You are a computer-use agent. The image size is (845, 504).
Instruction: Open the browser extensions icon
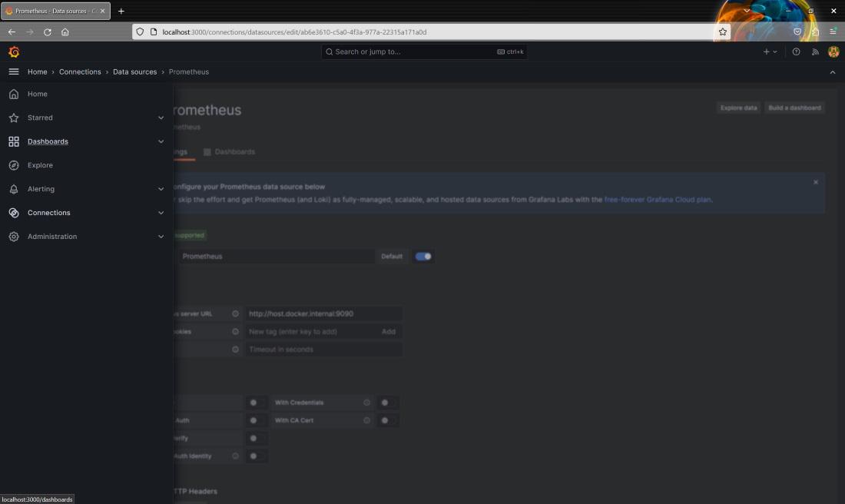pyautogui.click(x=815, y=31)
